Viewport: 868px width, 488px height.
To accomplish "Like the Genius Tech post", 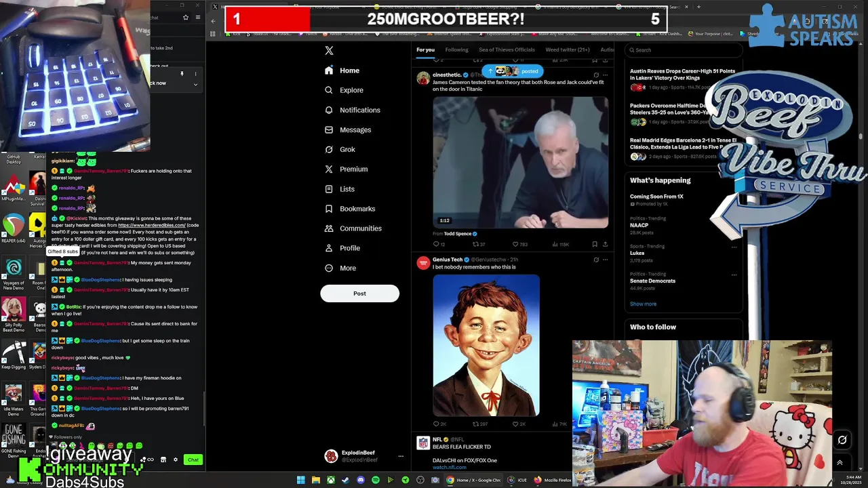I will pyautogui.click(x=519, y=424).
